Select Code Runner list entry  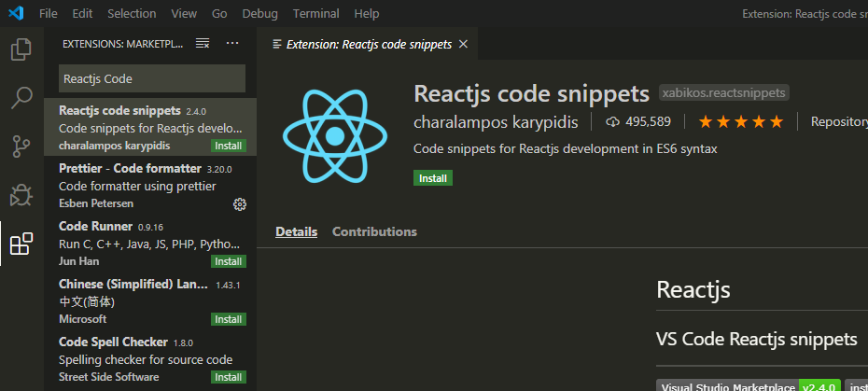coord(150,243)
